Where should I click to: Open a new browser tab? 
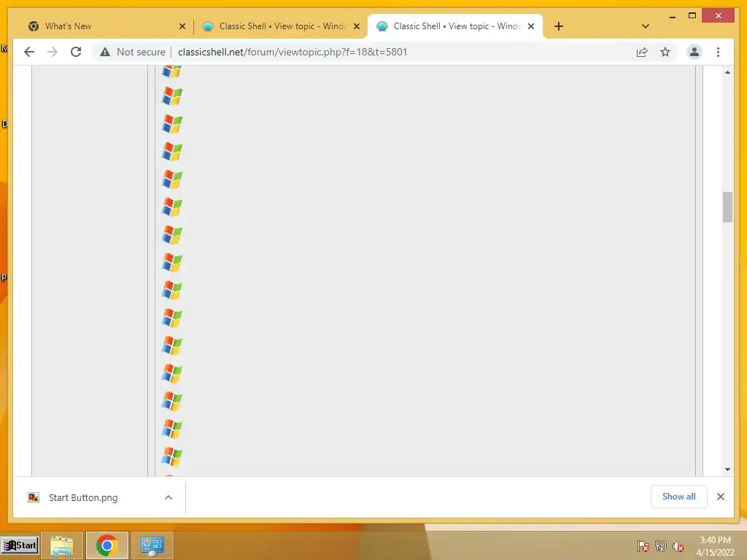pos(559,26)
